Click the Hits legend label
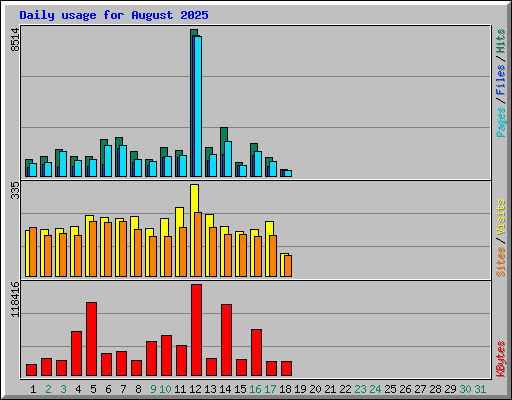The width and height of the screenshot is (512, 400). click(x=500, y=41)
